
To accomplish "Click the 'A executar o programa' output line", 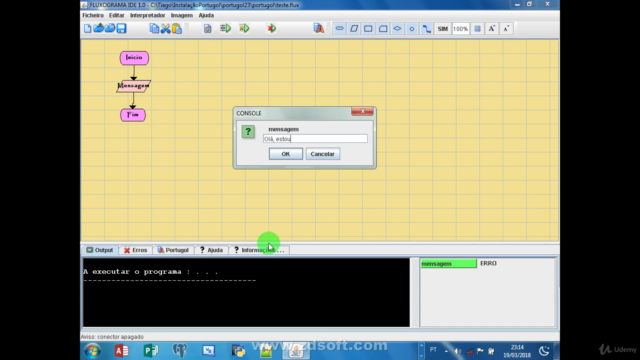I will click(x=151, y=271).
